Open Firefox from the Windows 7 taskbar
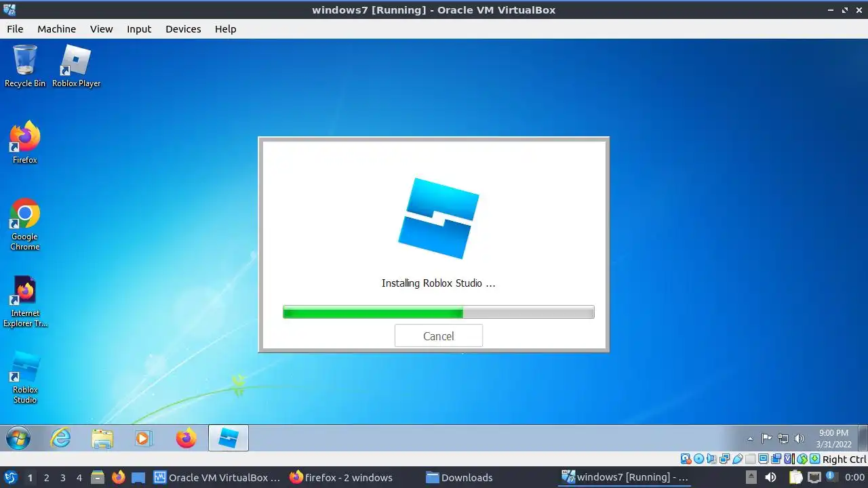868x488 pixels. click(x=185, y=438)
